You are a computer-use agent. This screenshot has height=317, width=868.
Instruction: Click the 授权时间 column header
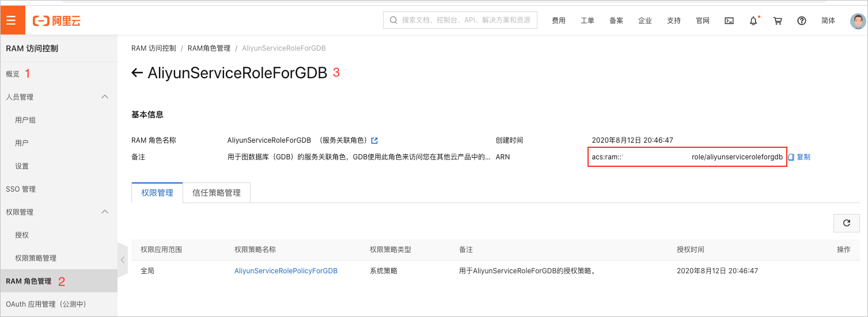tap(691, 250)
